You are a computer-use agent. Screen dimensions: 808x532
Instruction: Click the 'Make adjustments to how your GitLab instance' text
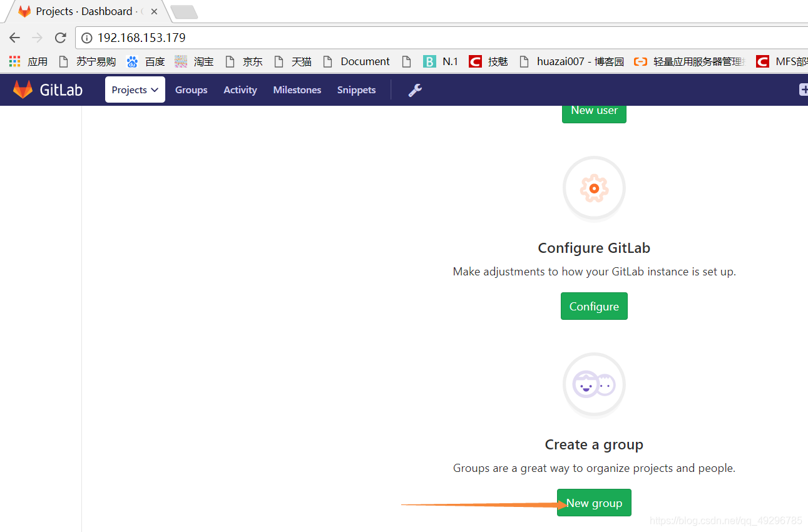tap(594, 272)
